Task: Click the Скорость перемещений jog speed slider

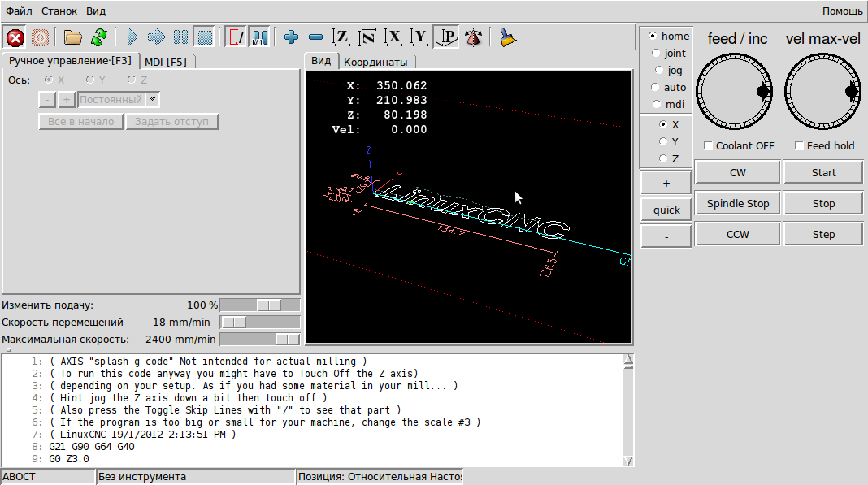Action: pos(260,323)
